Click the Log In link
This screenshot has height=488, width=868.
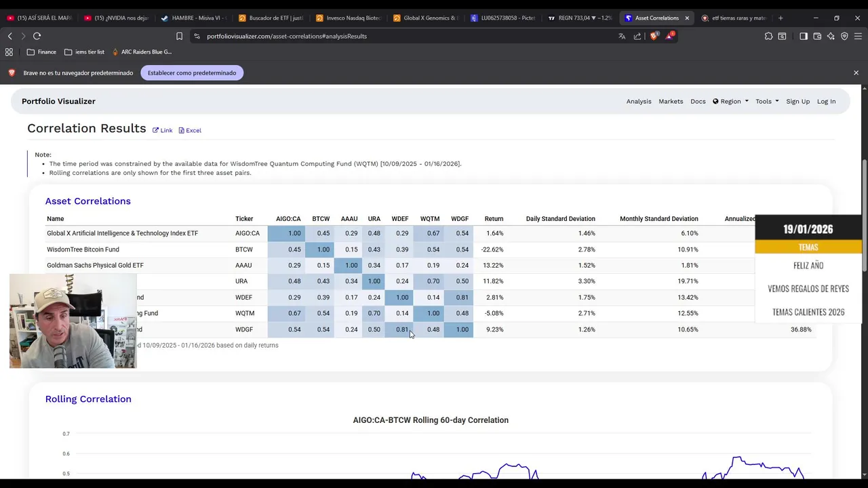point(826,102)
